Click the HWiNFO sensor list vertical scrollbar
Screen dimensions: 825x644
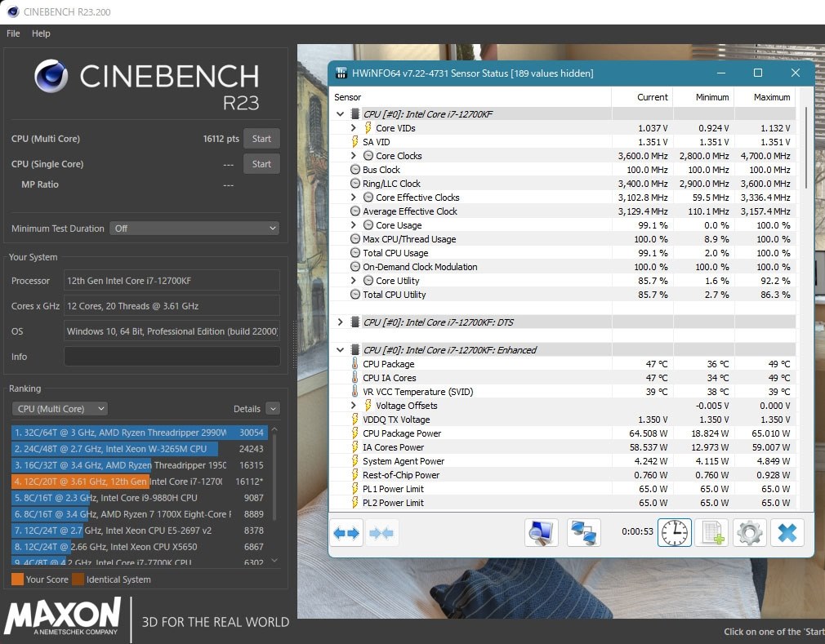point(806,149)
